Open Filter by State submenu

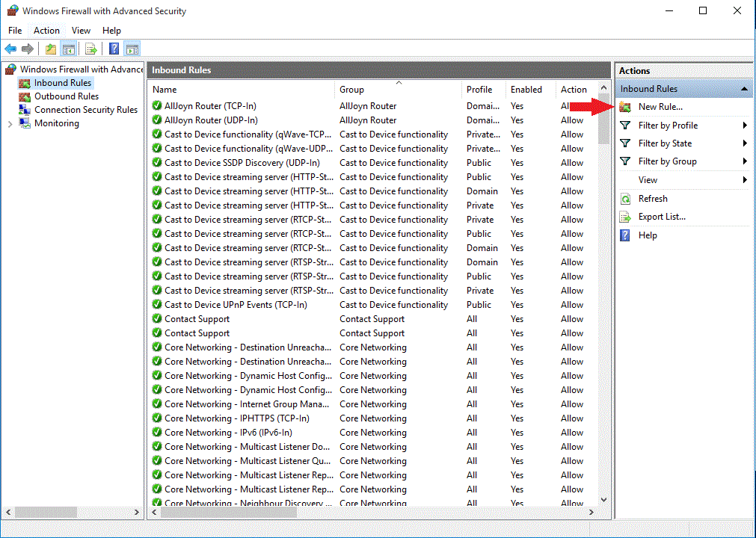665,143
